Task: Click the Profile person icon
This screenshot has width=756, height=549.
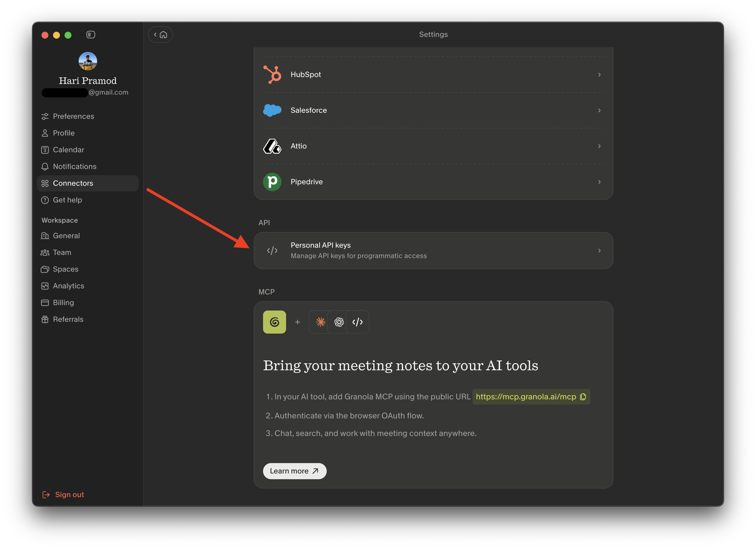Action: click(45, 133)
